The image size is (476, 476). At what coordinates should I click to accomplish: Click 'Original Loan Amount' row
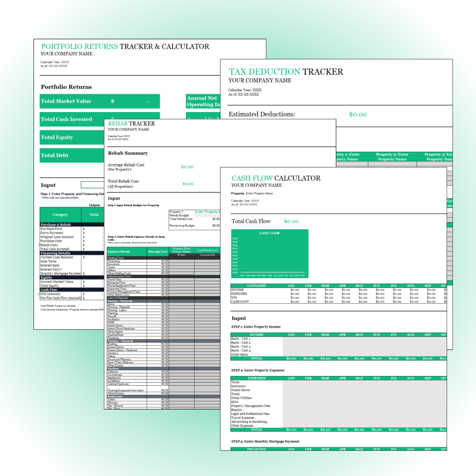[x=72, y=237]
